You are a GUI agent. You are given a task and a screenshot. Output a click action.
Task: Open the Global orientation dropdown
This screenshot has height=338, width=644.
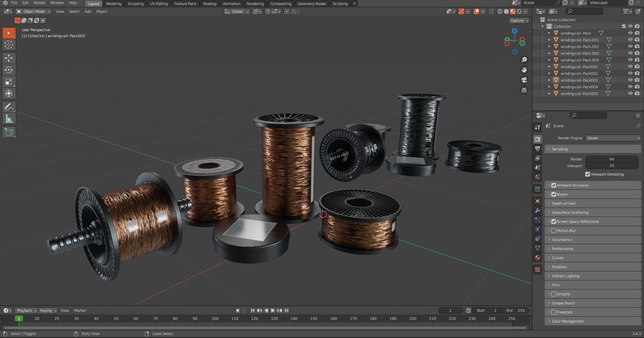pos(237,11)
